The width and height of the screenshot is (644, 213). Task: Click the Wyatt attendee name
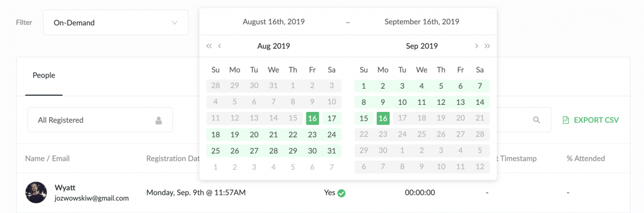coord(65,188)
